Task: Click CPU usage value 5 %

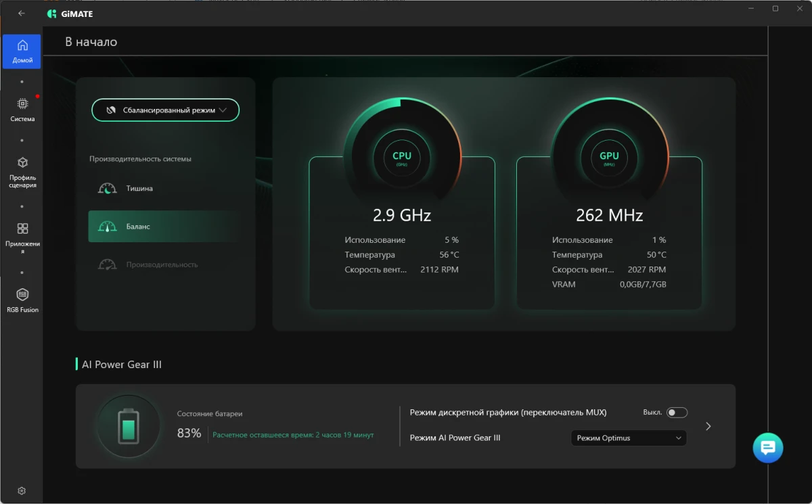Action: click(x=451, y=240)
